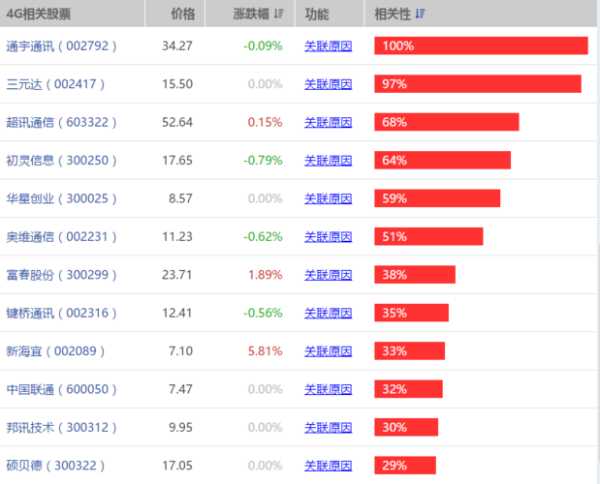This screenshot has height=484, width=600.
Task: Open 关联原因 link for 邦讯技术
Action: pos(328,428)
